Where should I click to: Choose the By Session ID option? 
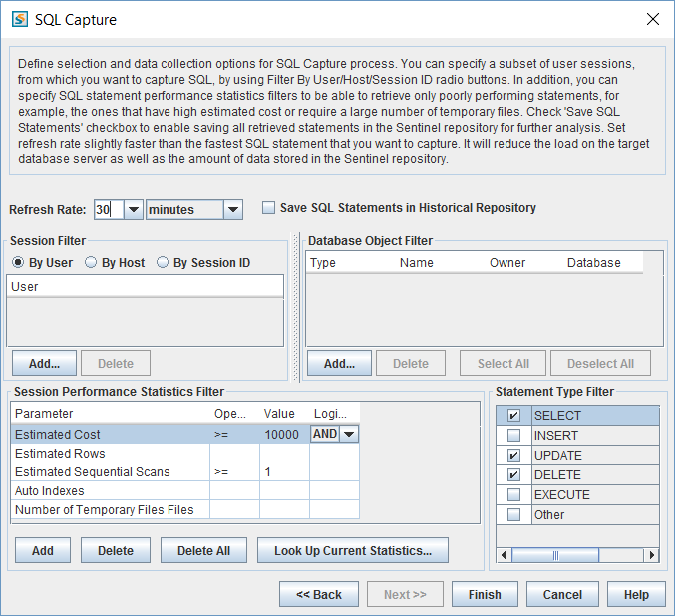pyautogui.click(x=164, y=263)
